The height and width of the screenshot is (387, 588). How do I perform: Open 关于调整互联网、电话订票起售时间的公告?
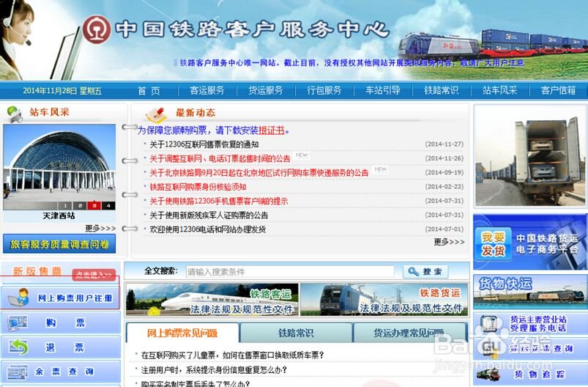[x=220, y=158]
